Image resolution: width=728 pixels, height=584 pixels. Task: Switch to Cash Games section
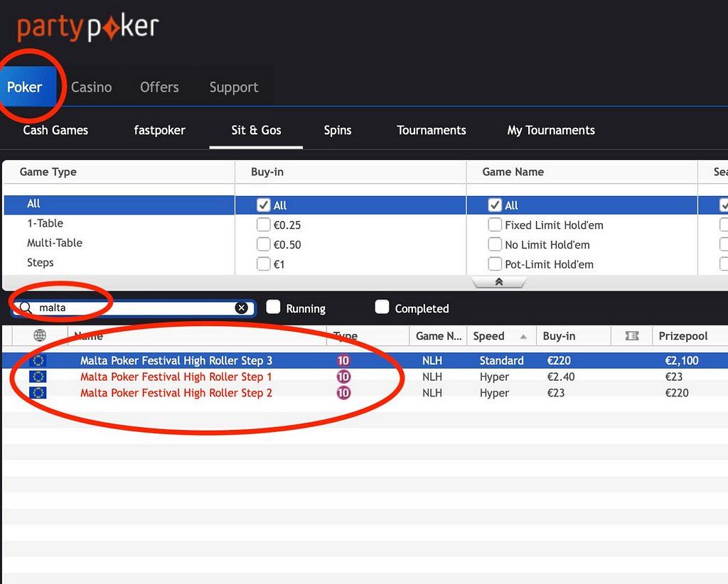(x=55, y=130)
